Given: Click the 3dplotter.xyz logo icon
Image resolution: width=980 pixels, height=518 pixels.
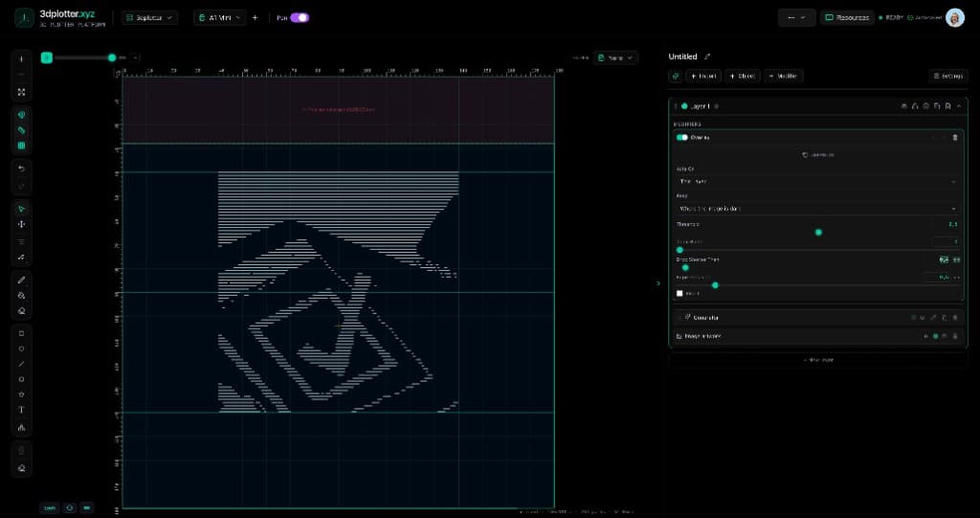Looking at the screenshot, I should coord(24,17).
